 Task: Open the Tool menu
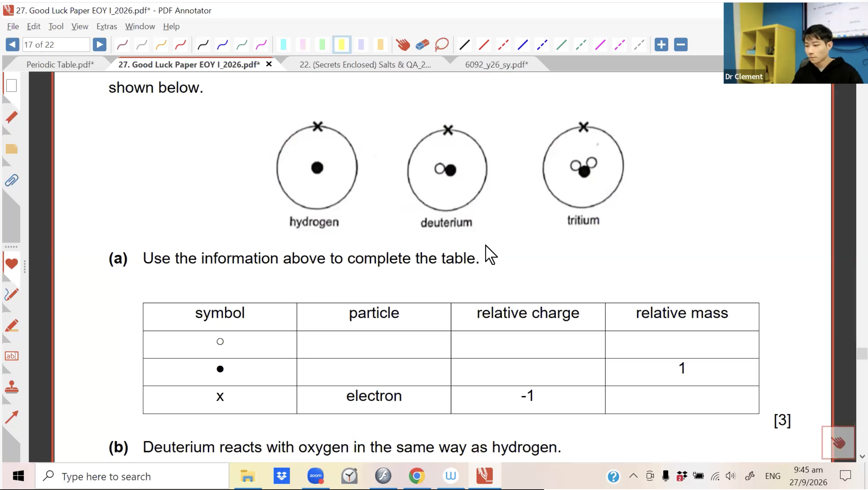coord(56,26)
